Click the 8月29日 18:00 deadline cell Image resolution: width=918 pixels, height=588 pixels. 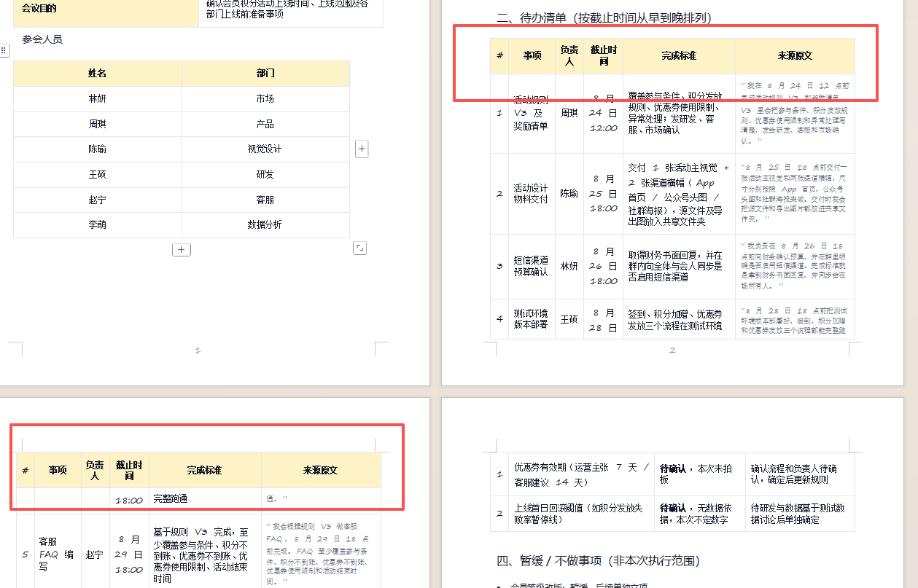pos(129,554)
